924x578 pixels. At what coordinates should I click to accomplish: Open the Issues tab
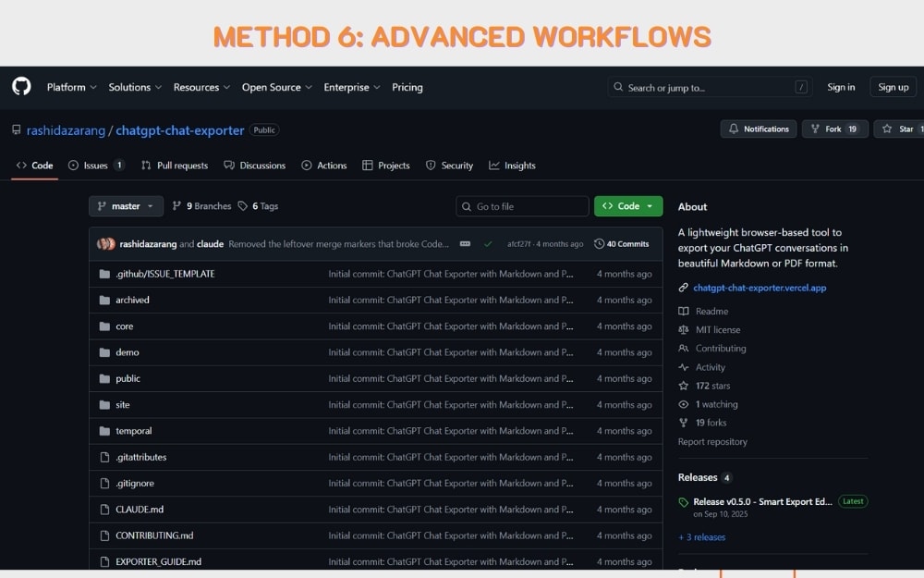tap(96, 166)
